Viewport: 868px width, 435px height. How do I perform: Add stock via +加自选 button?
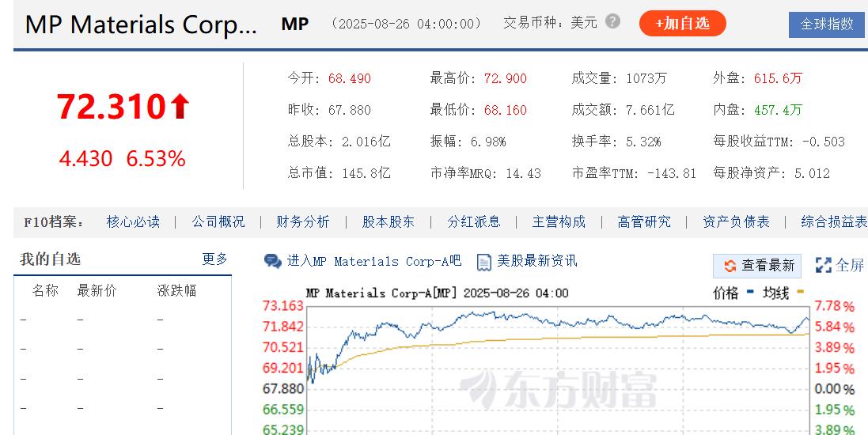pyautogui.click(x=683, y=23)
